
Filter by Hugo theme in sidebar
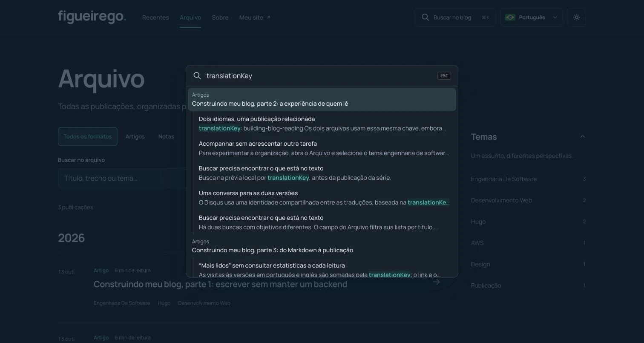[528, 222]
